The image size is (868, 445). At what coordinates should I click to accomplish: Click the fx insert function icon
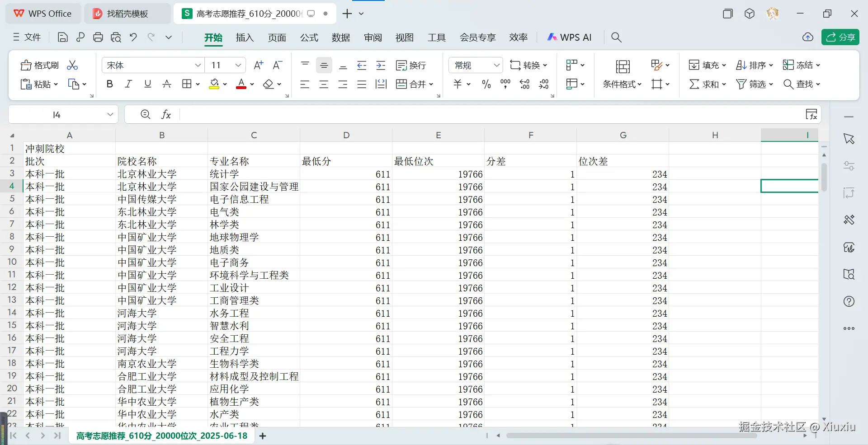(166, 115)
